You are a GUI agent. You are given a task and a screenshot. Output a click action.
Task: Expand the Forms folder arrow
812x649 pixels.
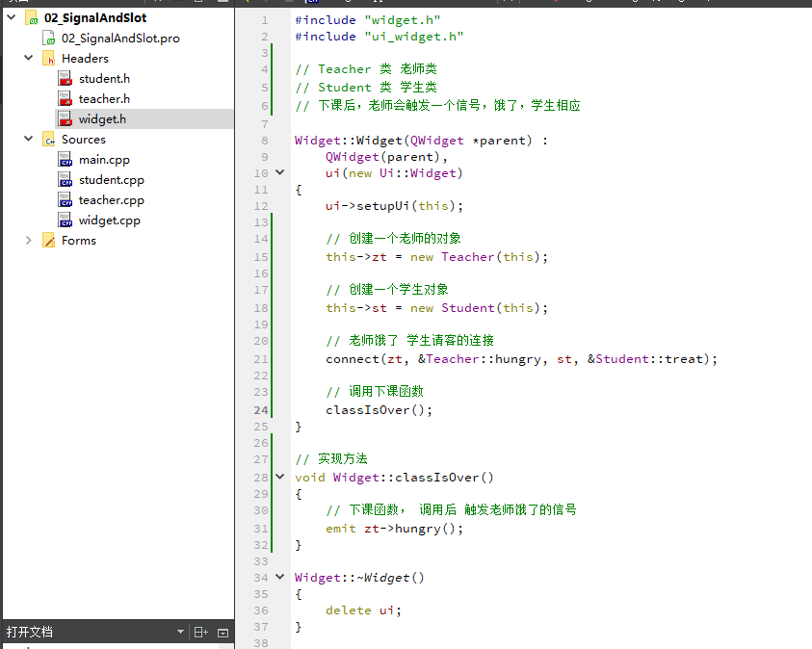[x=29, y=240]
